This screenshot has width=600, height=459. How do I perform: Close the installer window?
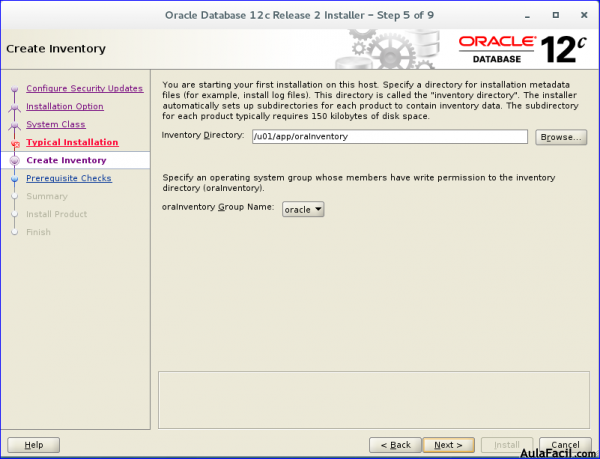(x=584, y=15)
